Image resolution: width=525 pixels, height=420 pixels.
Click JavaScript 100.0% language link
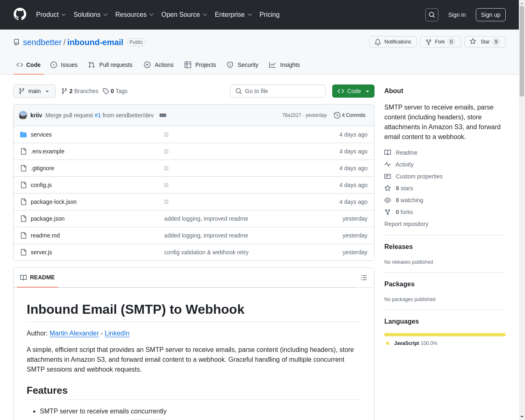point(411,343)
